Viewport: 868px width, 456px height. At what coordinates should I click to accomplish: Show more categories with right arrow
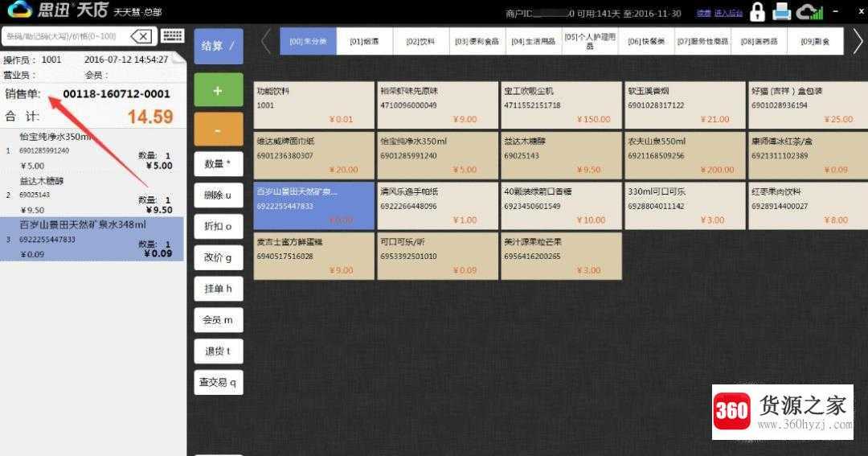click(857, 42)
